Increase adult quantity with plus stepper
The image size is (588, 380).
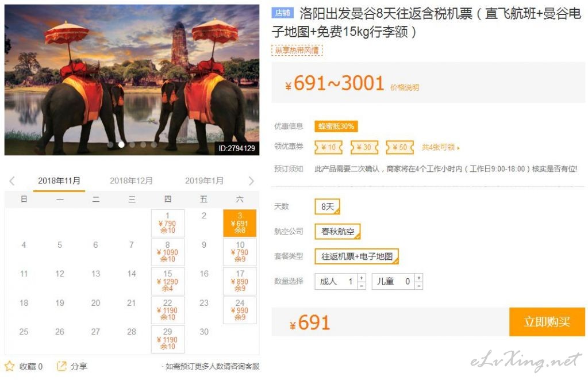[x=362, y=278]
